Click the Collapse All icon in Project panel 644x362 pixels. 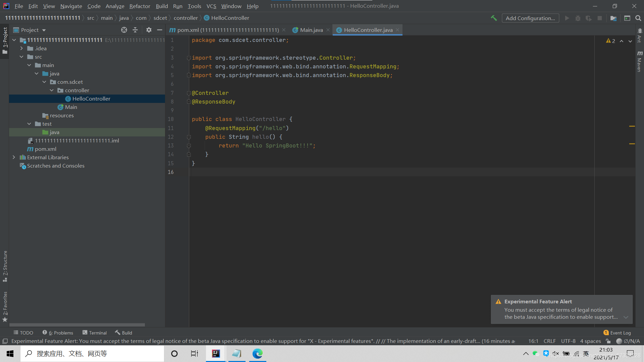pyautogui.click(x=135, y=30)
